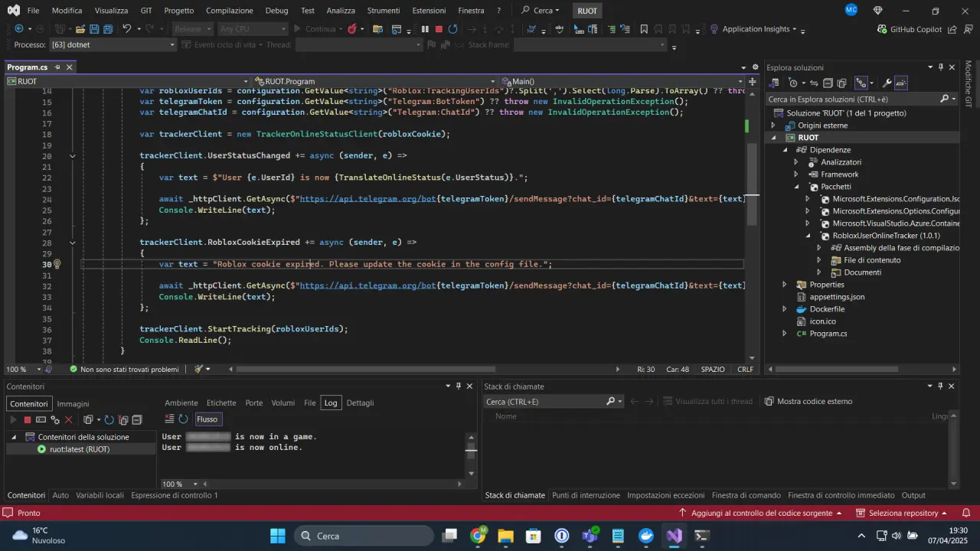Expand the Program.cs node in tree

click(784, 334)
